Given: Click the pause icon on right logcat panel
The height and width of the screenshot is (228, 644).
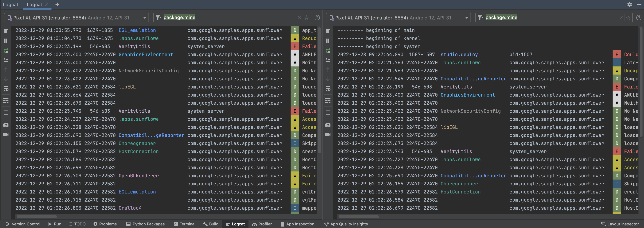Looking at the screenshot, I should (329, 41).
